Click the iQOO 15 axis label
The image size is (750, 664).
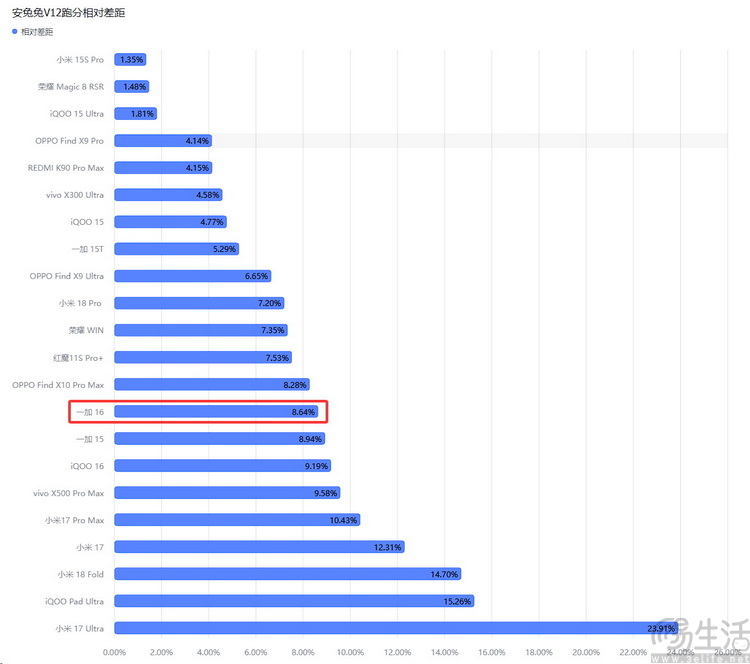pyautogui.click(x=87, y=222)
